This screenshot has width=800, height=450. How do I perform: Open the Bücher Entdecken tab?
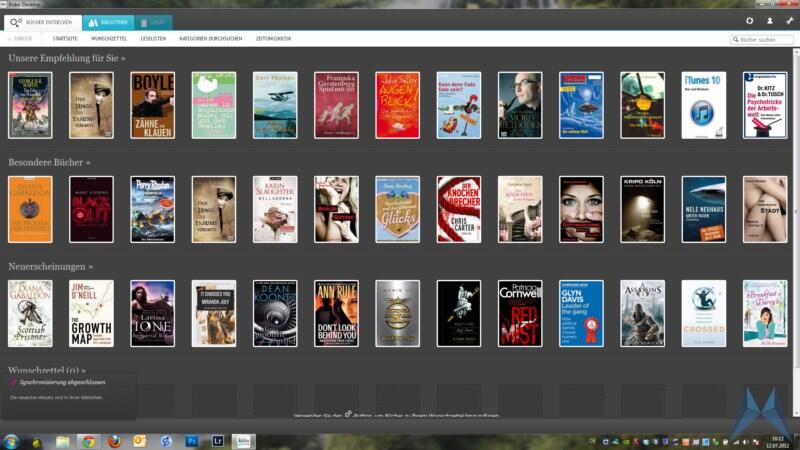[x=42, y=22]
